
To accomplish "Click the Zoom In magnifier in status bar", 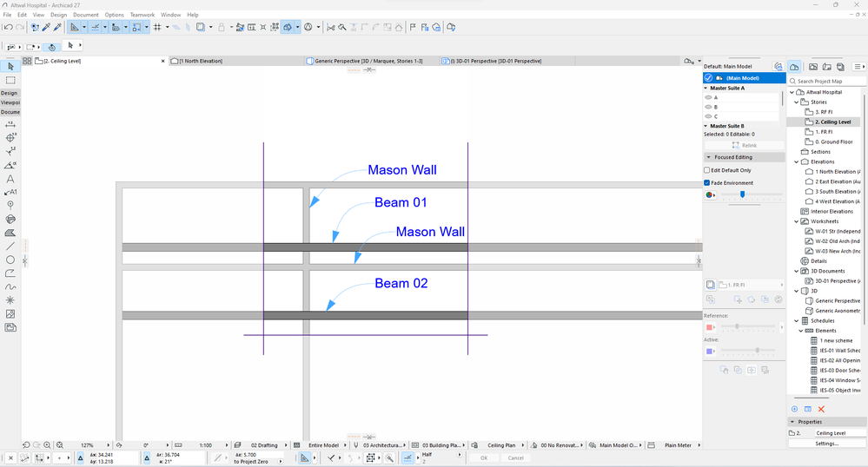I will [47, 445].
